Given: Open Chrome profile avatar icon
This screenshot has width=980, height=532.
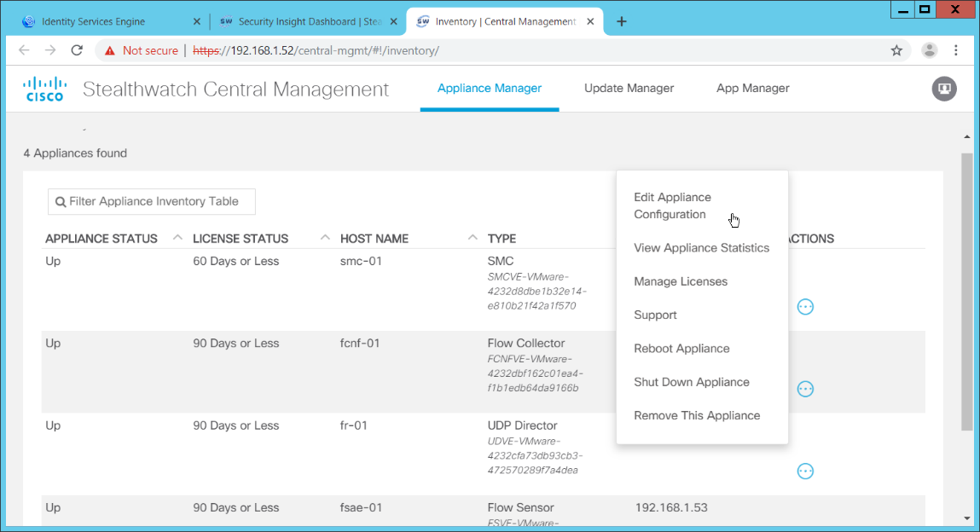Looking at the screenshot, I should click(x=930, y=50).
